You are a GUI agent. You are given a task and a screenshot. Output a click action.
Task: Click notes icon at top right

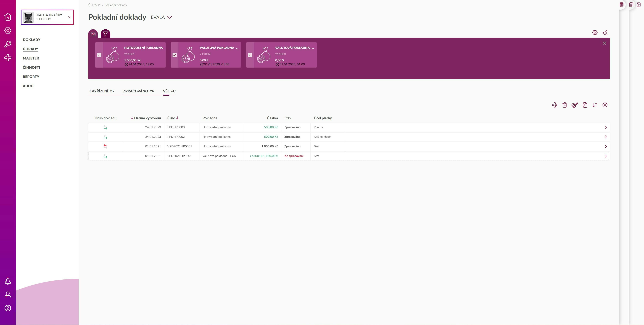[x=631, y=5]
